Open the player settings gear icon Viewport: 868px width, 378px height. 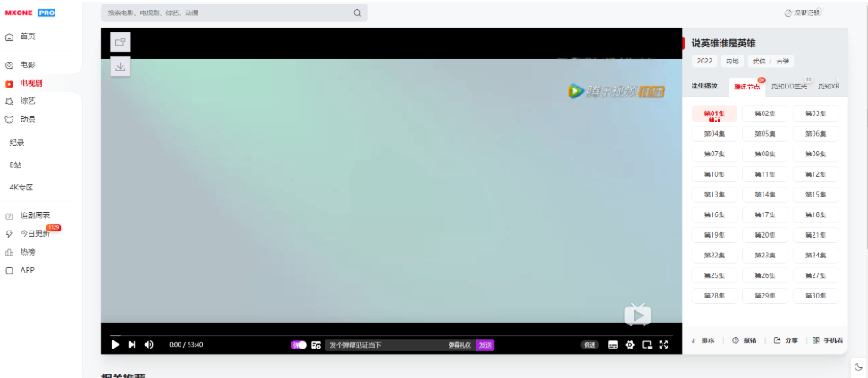click(629, 345)
